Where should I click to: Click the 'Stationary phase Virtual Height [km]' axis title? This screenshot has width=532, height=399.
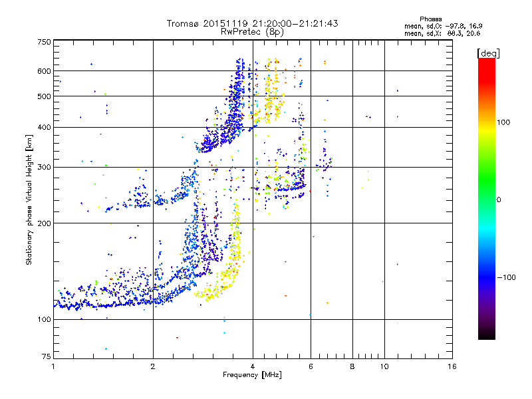pos(29,199)
